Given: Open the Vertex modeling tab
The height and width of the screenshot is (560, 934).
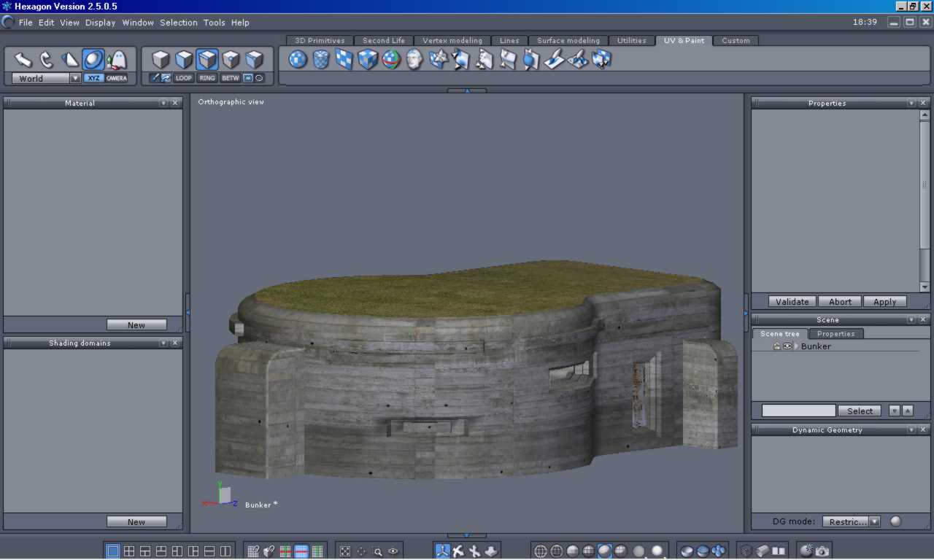Looking at the screenshot, I should pos(452,41).
